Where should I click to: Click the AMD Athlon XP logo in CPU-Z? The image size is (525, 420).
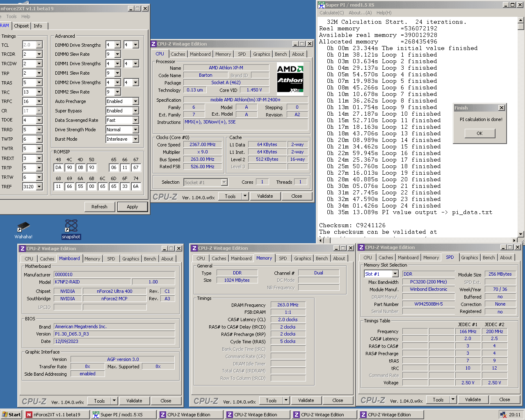[290, 79]
